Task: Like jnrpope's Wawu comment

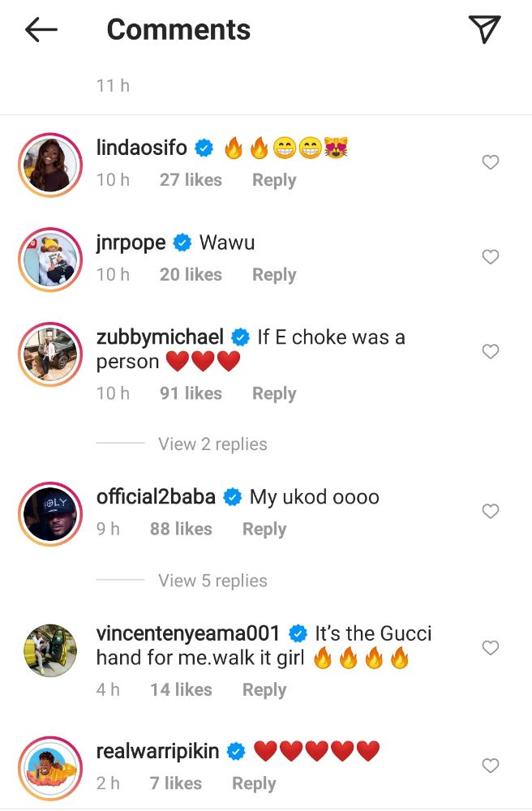Action: (x=490, y=257)
